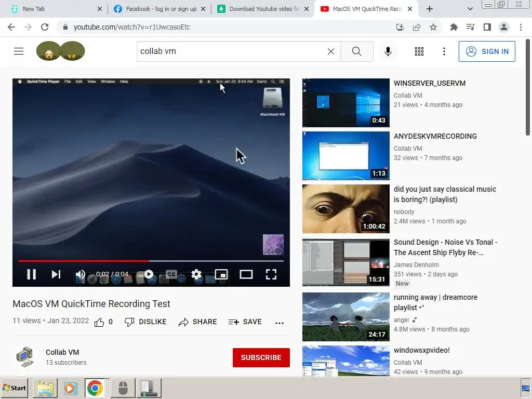Search with your voice microphone

388,51
